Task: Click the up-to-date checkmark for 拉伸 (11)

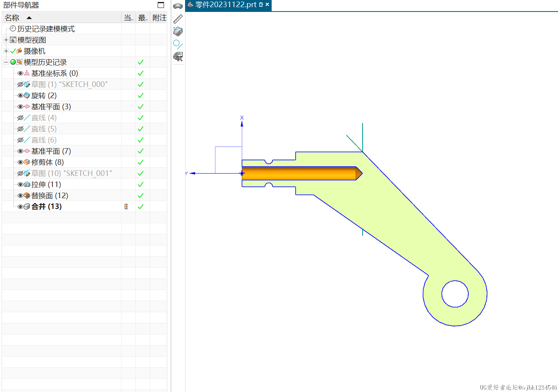Action: point(141,185)
